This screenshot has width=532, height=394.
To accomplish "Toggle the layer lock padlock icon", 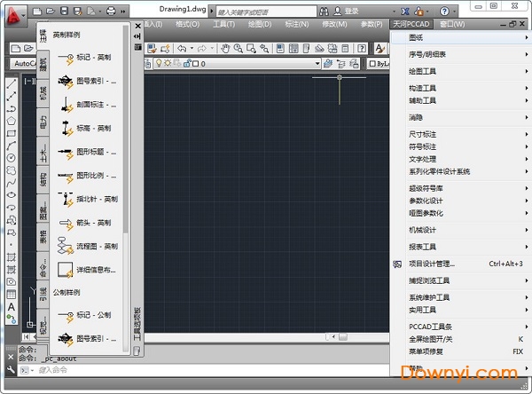I will pos(187,63).
